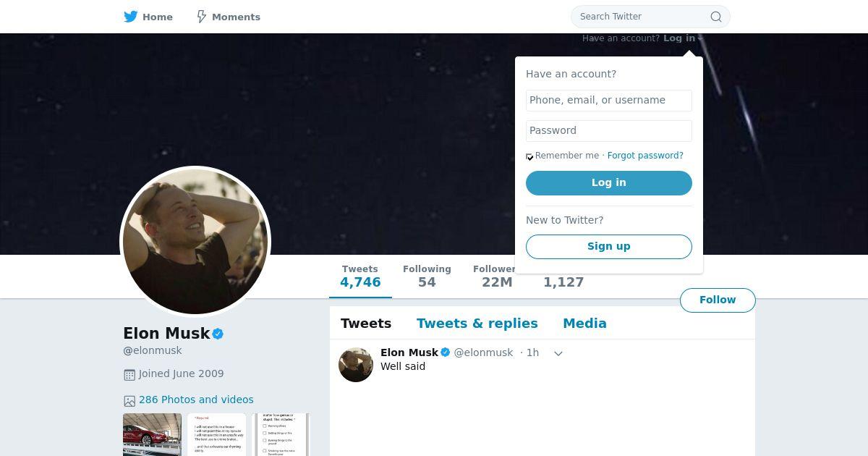
Task: Open Elon Musk's tweet avatar
Action: [x=356, y=365]
